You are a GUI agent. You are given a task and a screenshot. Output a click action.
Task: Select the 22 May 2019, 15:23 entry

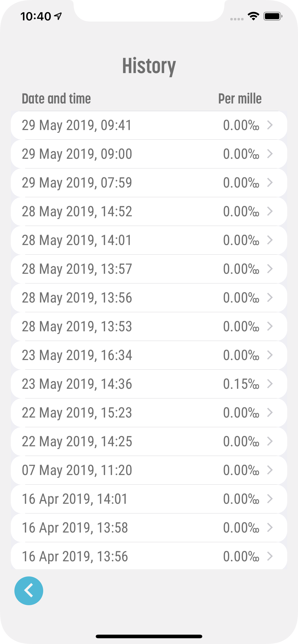(x=149, y=413)
